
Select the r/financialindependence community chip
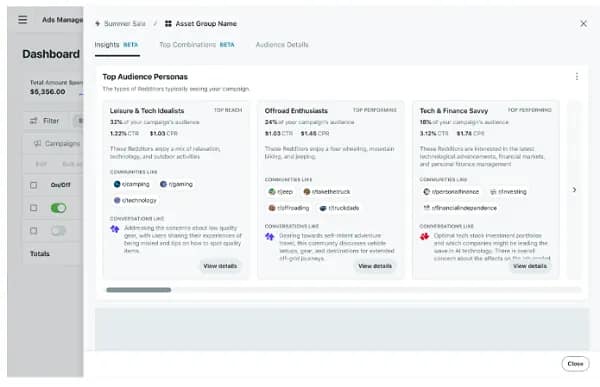[x=460, y=208]
